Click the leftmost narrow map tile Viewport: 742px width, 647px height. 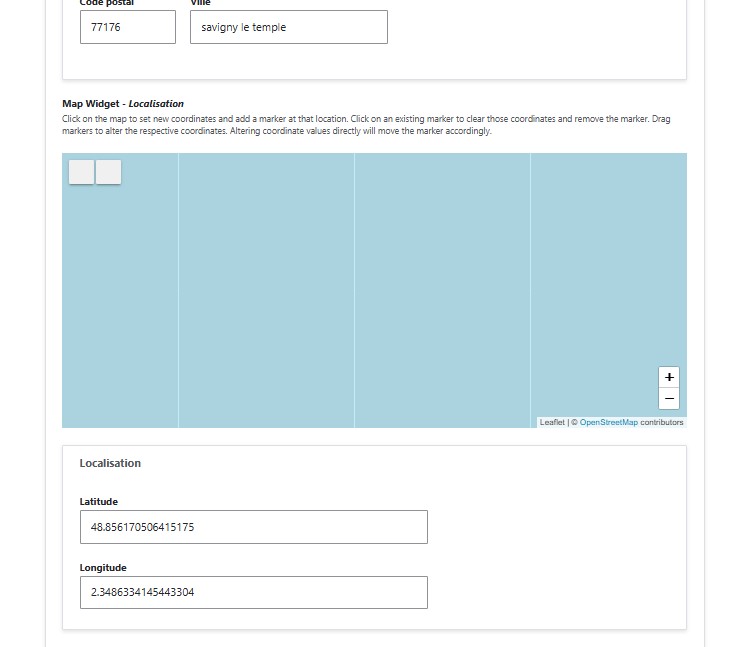(x=120, y=300)
